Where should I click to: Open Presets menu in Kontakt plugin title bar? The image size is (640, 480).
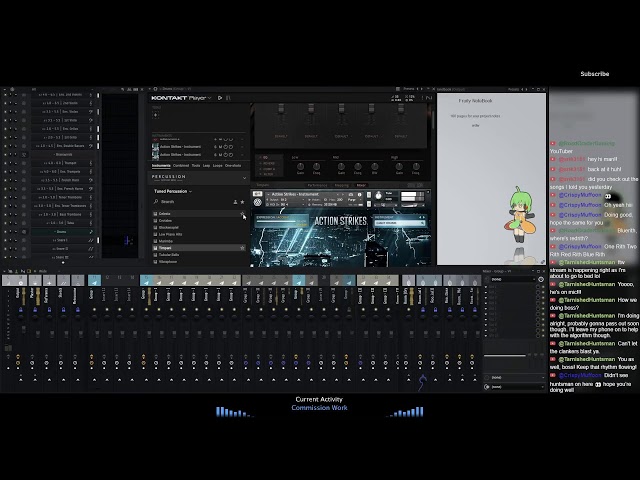(x=409, y=89)
